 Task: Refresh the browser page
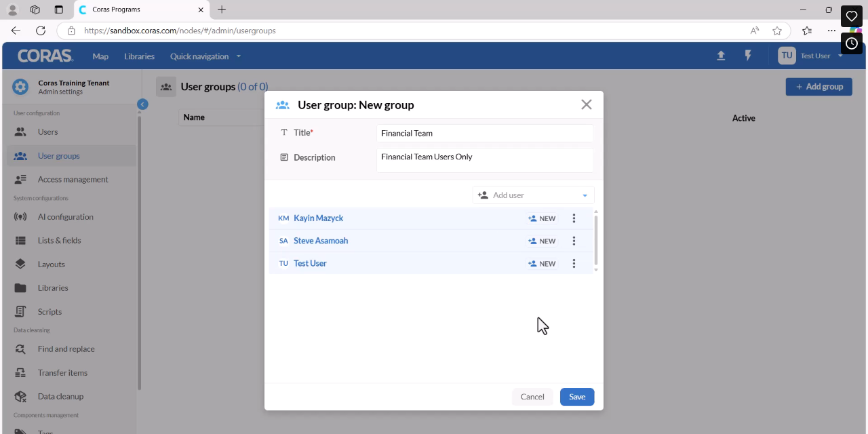(x=41, y=31)
